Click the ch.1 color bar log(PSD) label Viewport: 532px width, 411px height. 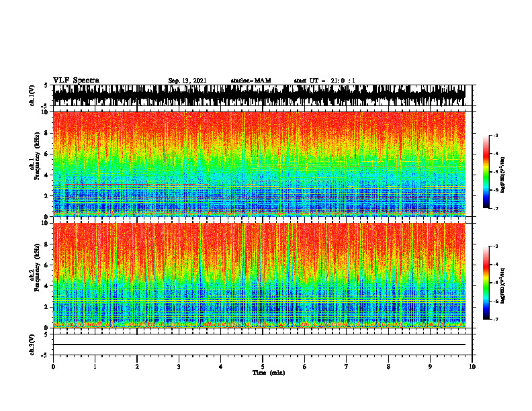tap(503, 175)
